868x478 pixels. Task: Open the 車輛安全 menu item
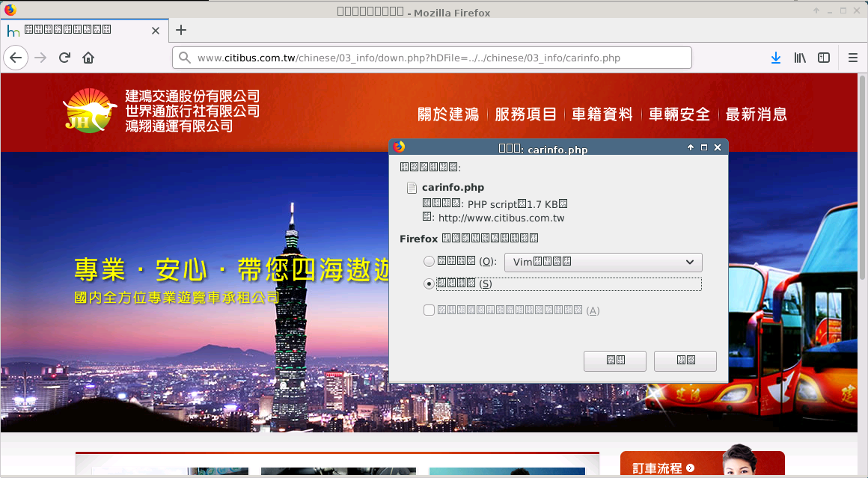[679, 114]
